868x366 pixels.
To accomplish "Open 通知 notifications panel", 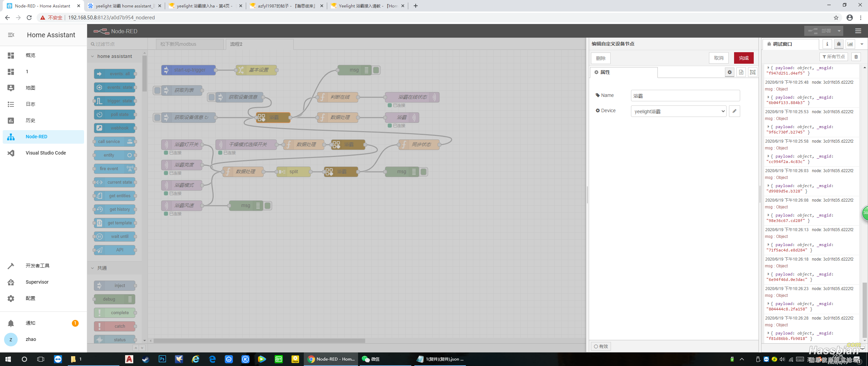I will (43, 323).
